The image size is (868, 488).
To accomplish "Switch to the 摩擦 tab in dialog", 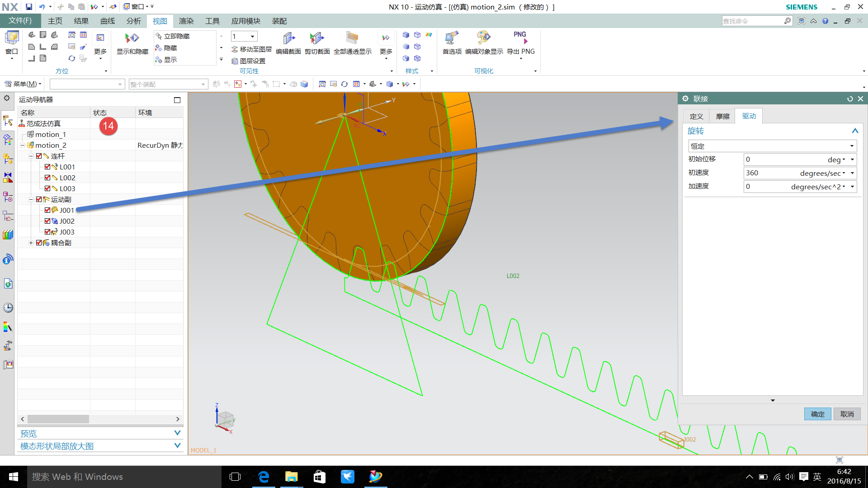I will click(x=722, y=116).
